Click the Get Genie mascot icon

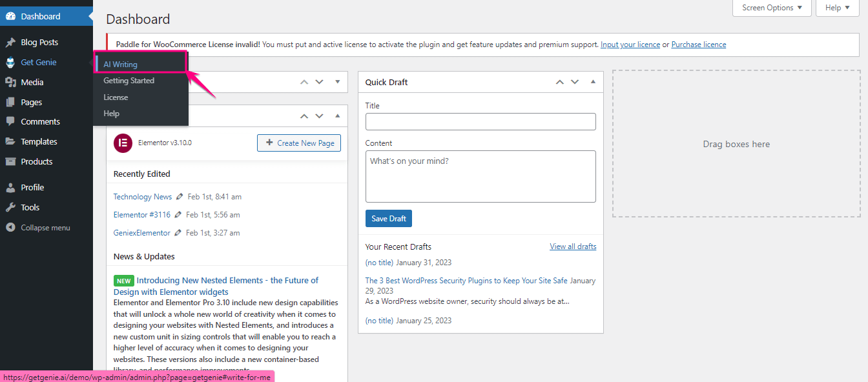click(x=10, y=63)
